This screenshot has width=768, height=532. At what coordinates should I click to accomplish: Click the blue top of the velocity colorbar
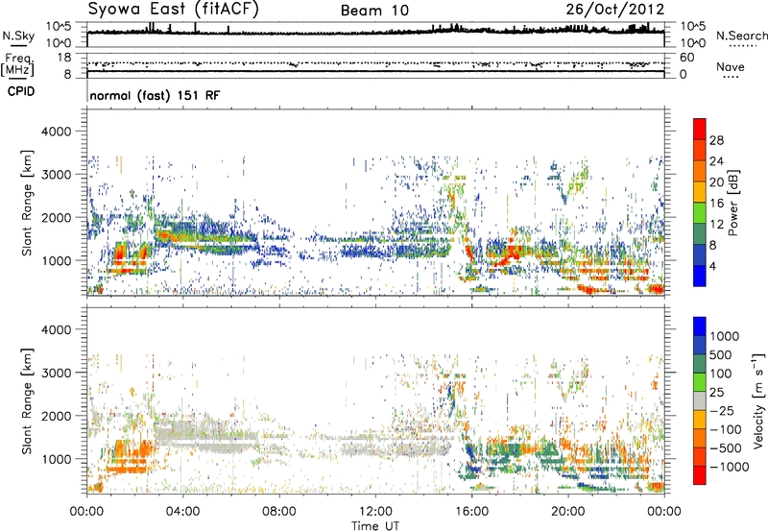coord(700,326)
